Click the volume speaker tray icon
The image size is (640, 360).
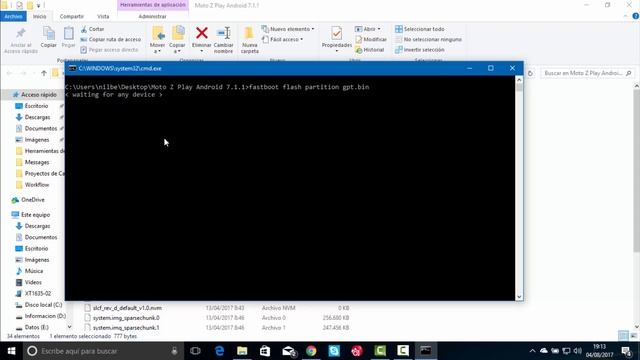click(x=577, y=351)
